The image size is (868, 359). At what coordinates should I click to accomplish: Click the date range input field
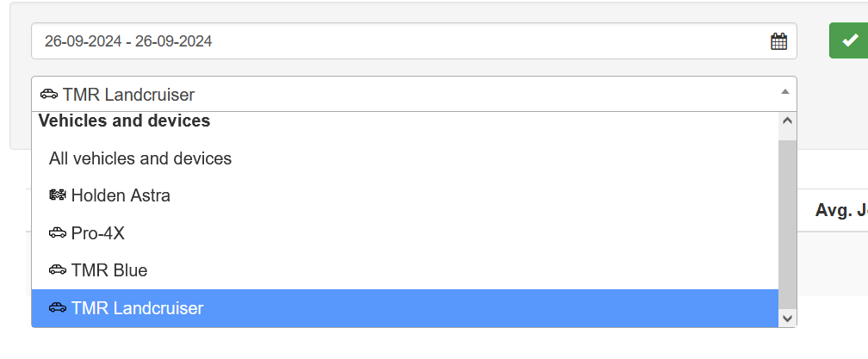click(414, 41)
